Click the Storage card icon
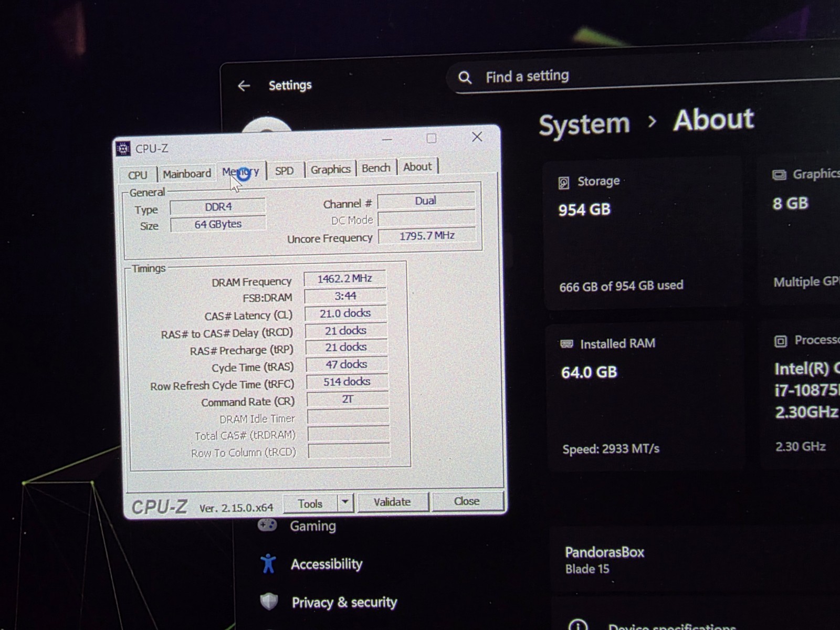The height and width of the screenshot is (630, 840). click(563, 182)
